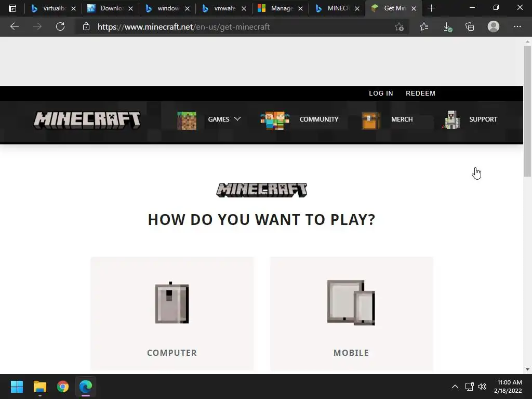The height and width of the screenshot is (399, 532).
Task: Close the Get Minecraft tab
Action: click(414, 8)
